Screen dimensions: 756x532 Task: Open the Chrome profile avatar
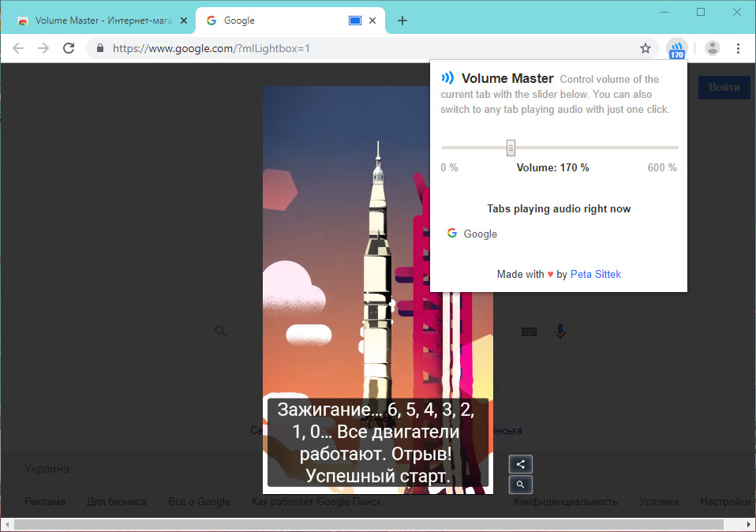click(712, 48)
